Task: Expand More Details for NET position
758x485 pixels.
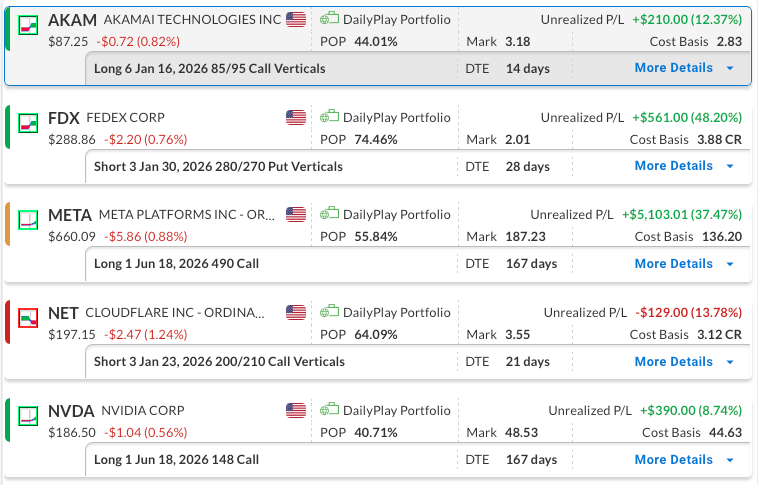Action: 684,362
